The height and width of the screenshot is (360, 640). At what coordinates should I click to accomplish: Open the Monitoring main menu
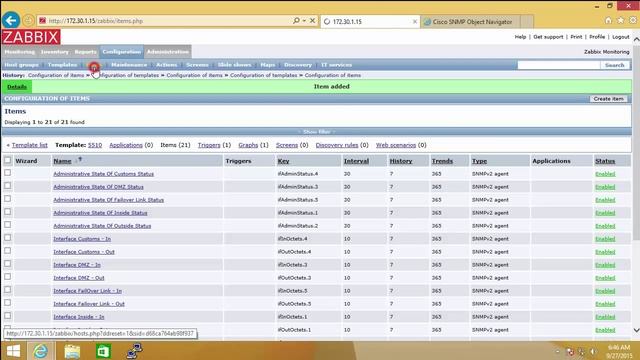tap(20, 52)
